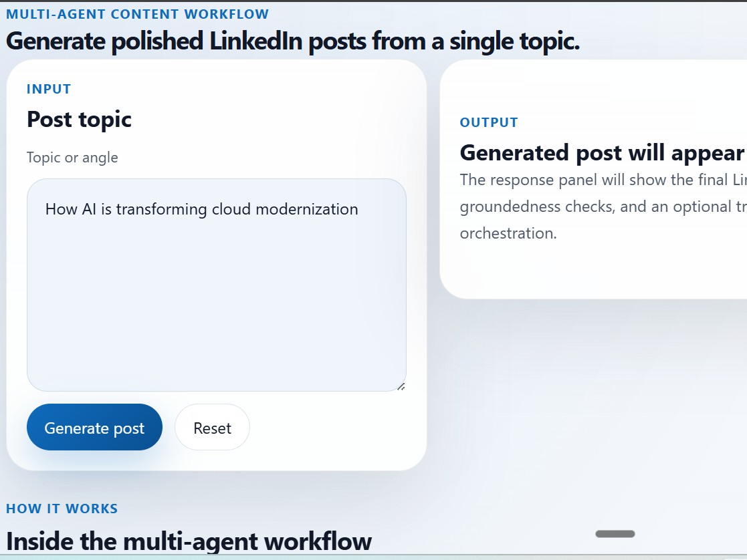Click the OUTPUT card label

(x=489, y=122)
